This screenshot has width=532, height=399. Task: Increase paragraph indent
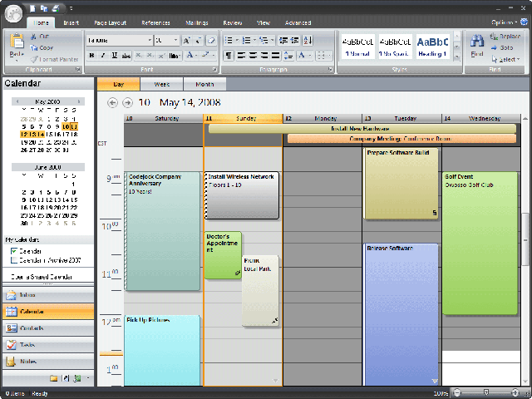click(x=295, y=41)
